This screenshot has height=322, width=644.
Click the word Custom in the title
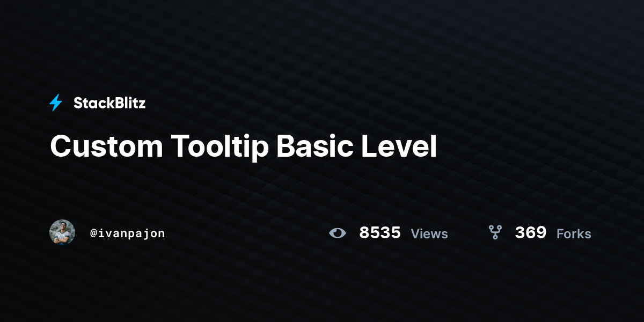click(106, 146)
